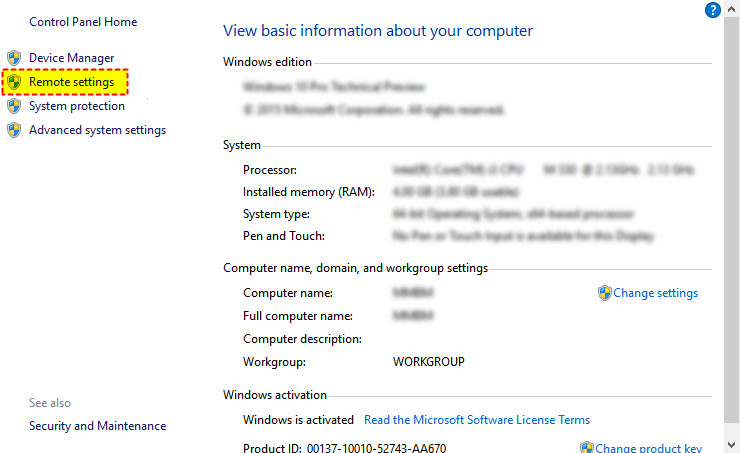Open Remote settings link
740x453 pixels.
pos(72,82)
